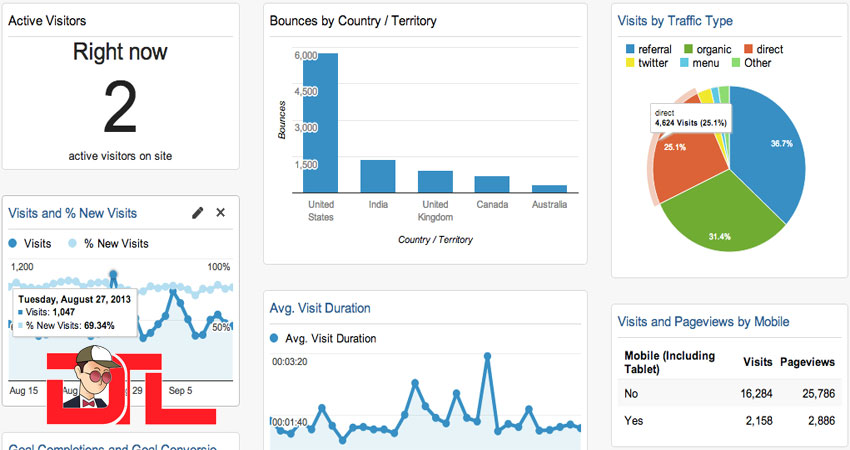
Task: Click the 'No' row label in Mobile table
Action: (631, 394)
